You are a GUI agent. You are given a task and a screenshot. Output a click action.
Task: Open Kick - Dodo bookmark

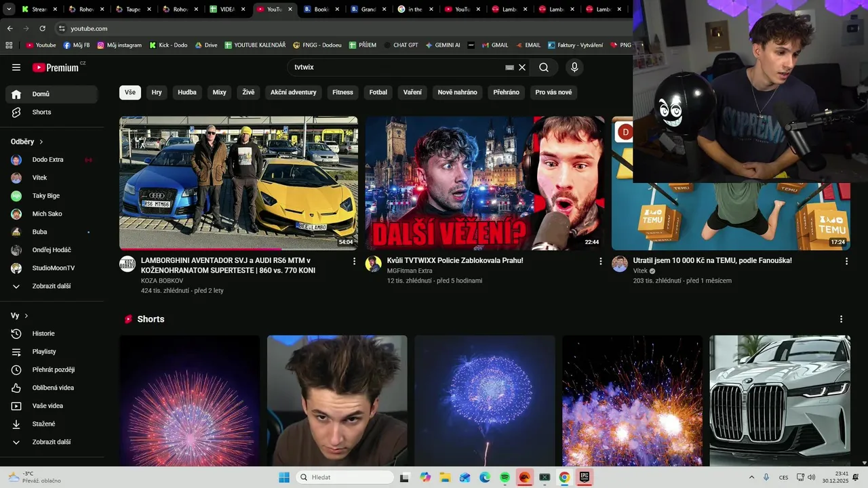click(x=167, y=45)
